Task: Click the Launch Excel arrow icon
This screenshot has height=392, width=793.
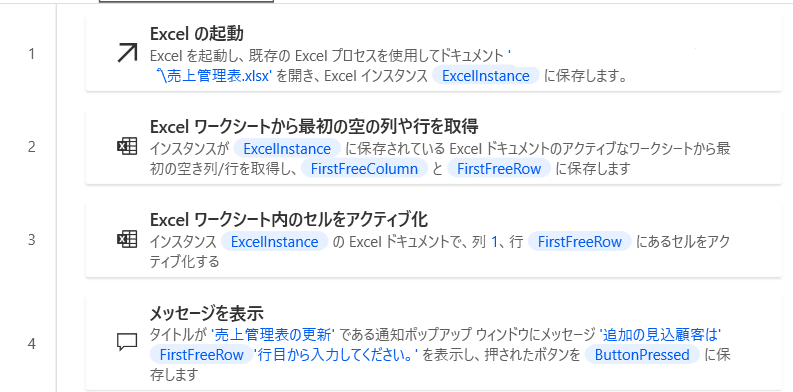Action: 127,53
